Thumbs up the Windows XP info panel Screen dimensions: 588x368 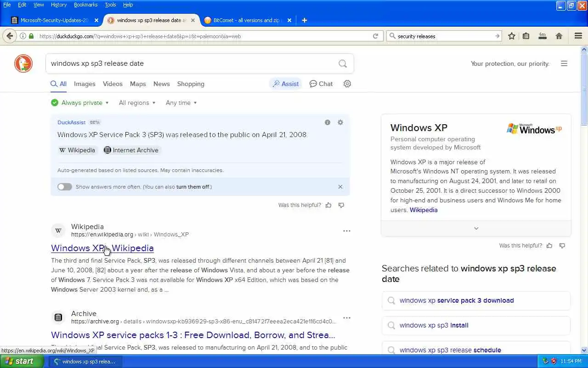click(x=549, y=246)
